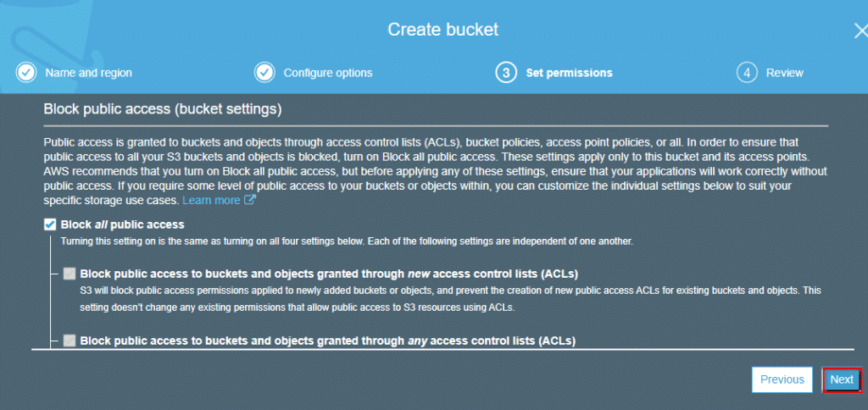Toggle the block new ACLs checkbox
Viewport: 868px width, 410px height.
click(x=70, y=274)
